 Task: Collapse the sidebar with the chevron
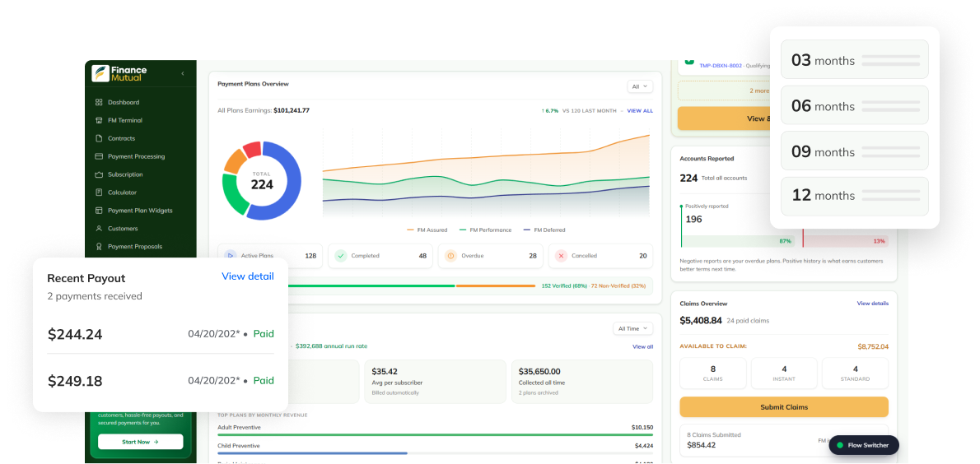point(183,74)
